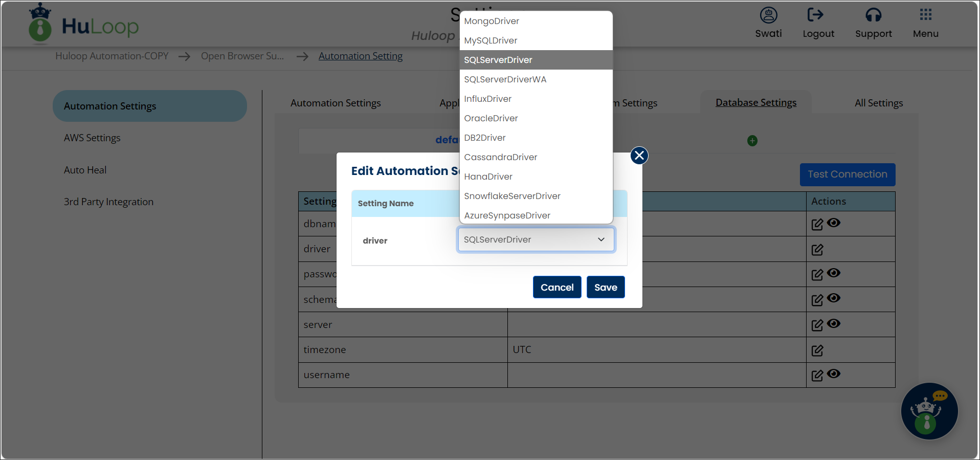This screenshot has height=460, width=980.
Task: Click green plus add database icon
Action: tap(752, 141)
